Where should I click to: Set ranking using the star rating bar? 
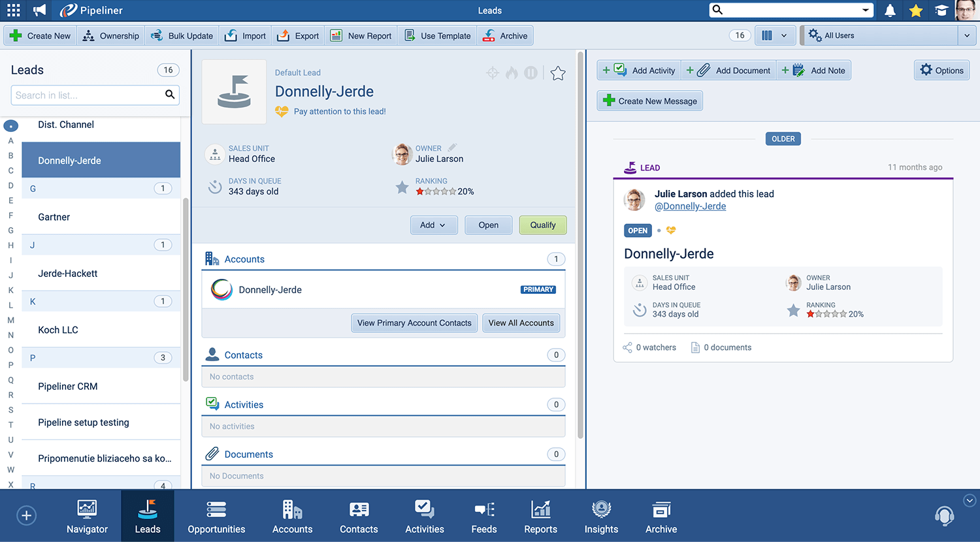coord(436,191)
